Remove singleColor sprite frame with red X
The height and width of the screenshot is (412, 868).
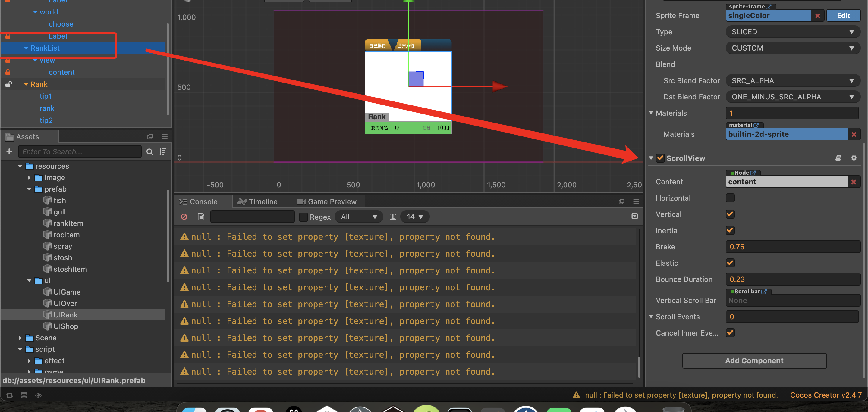[817, 16]
